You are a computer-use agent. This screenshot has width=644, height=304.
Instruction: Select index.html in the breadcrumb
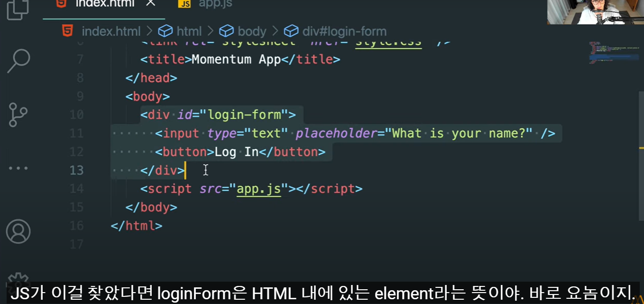point(111,31)
